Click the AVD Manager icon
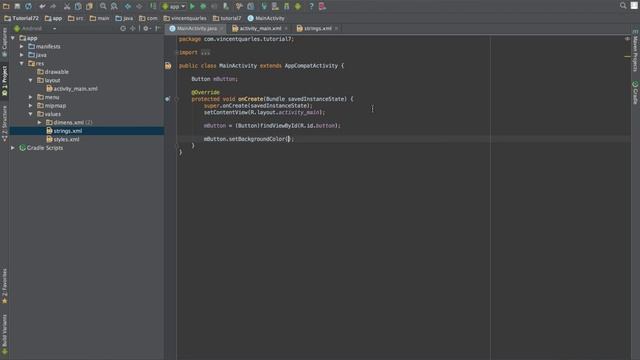 pos(275,6)
